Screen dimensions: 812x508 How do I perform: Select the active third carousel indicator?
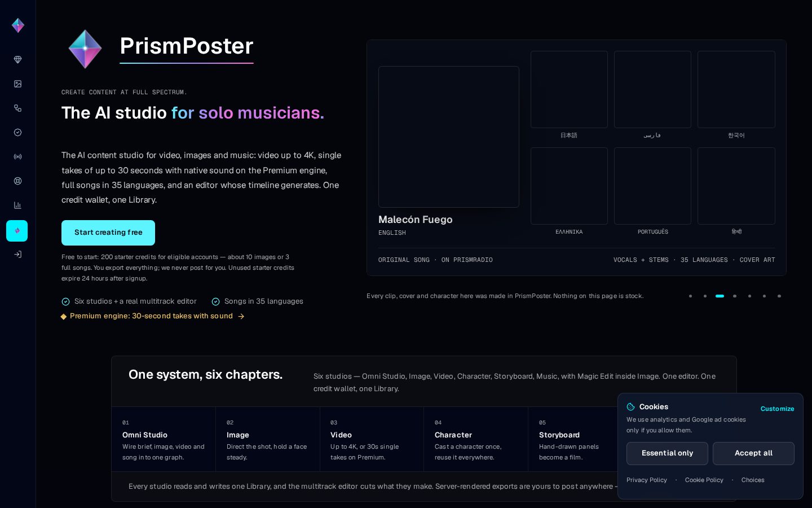click(720, 296)
